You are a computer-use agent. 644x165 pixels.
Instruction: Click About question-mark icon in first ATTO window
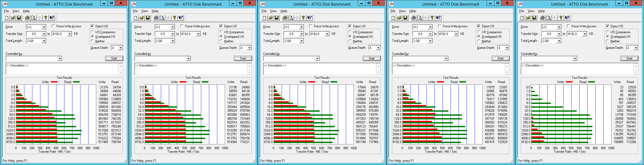pyautogui.click(x=46, y=18)
